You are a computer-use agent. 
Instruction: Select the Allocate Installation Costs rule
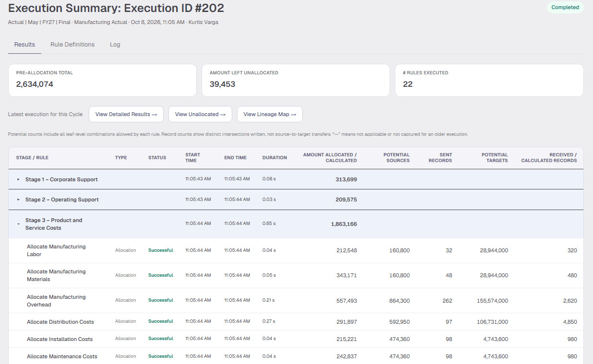(59, 339)
